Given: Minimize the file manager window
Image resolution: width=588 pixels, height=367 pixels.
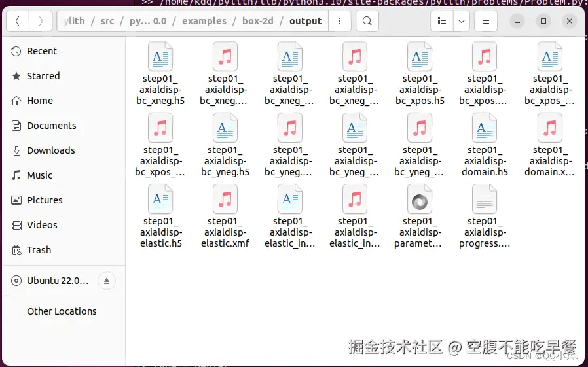Looking at the screenshot, I should click(x=517, y=21).
